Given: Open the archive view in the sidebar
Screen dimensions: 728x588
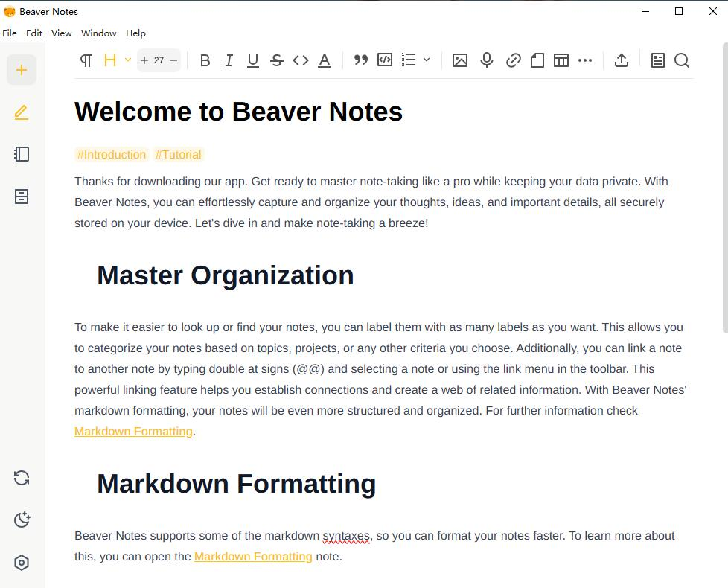Looking at the screenshot, I should pos(22,196).
